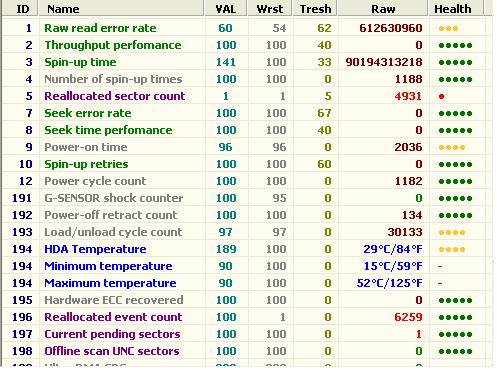Select the Seek error rate attribute
Image resolution: width=497 pixels, height=370 pixels.
tap(88, 113)
